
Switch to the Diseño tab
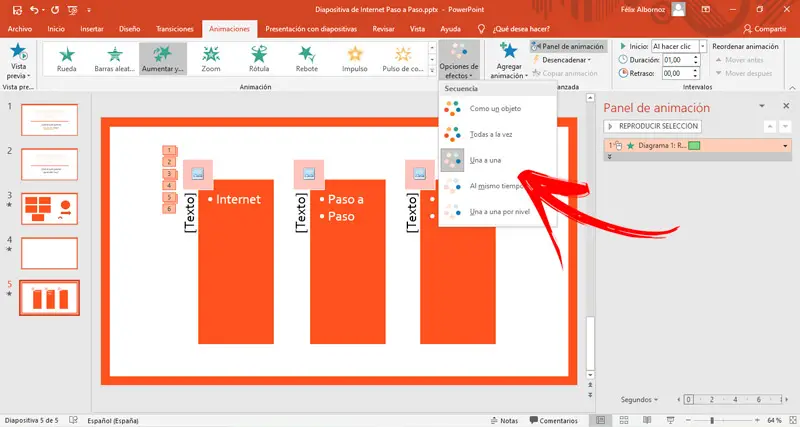pyautogui.click(x=130, y=29)
